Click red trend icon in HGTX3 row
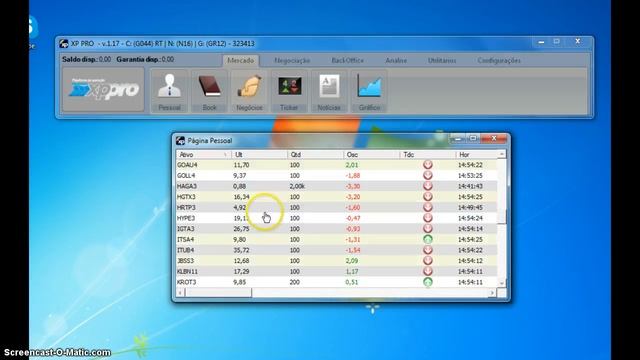The image size is (640, 360). pyautogui.click(x=428, y=196)
